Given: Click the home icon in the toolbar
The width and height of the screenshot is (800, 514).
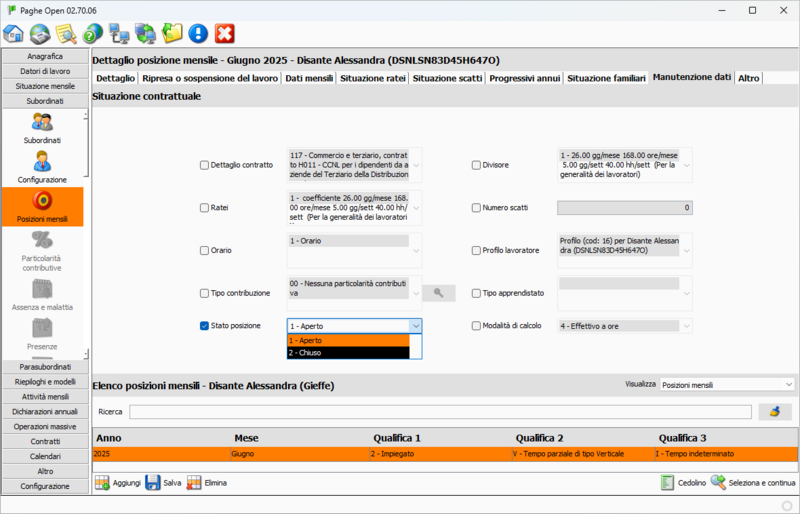Looking at the screenshot, I should pos(14,33).
